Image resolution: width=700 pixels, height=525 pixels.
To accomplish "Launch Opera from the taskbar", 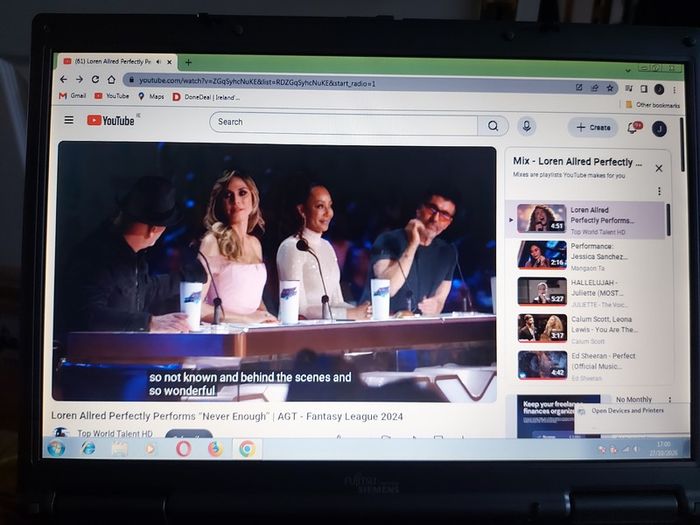I will coord(183,449).
